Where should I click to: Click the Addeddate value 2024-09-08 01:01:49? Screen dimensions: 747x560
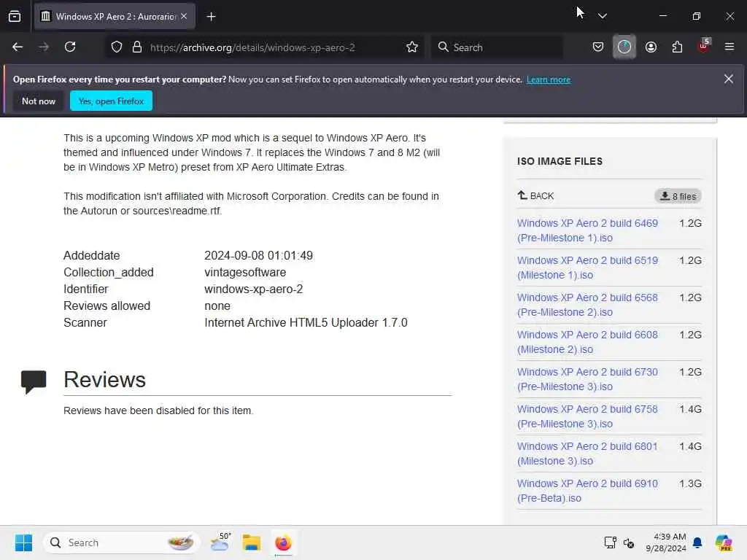tap(259, 256)
